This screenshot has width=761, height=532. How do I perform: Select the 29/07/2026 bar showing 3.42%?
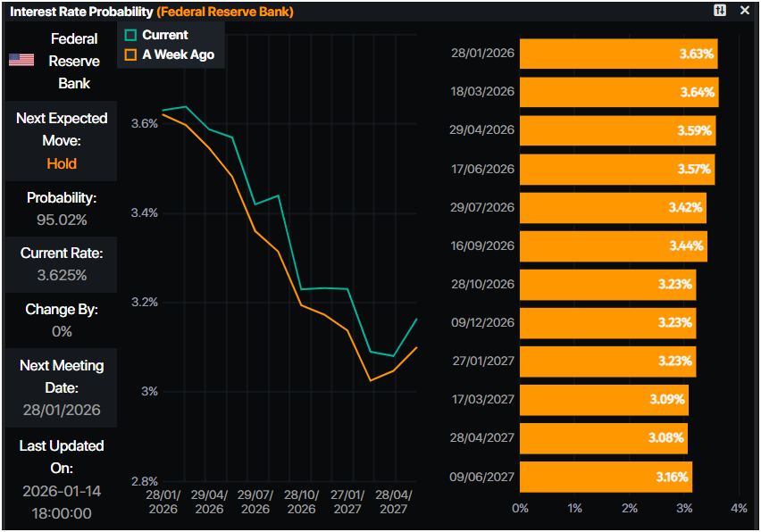coord(613,207)
